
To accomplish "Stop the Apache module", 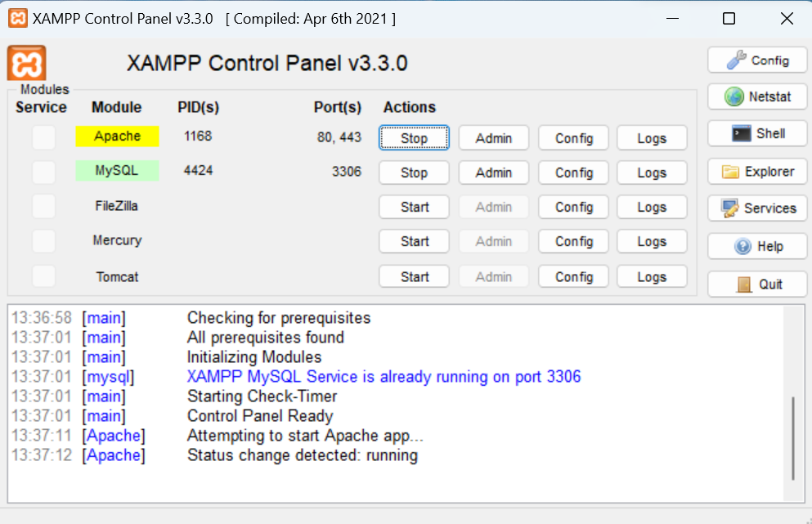I will tap(414, 137).
